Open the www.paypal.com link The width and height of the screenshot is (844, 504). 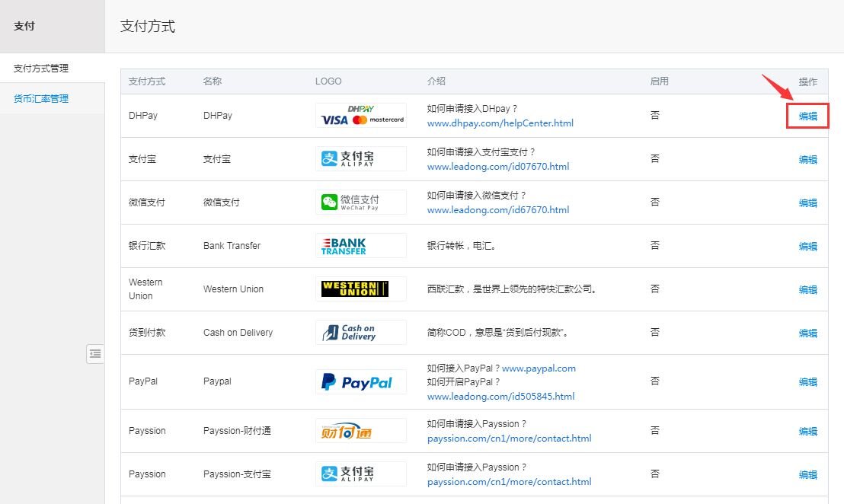(539, 368)
